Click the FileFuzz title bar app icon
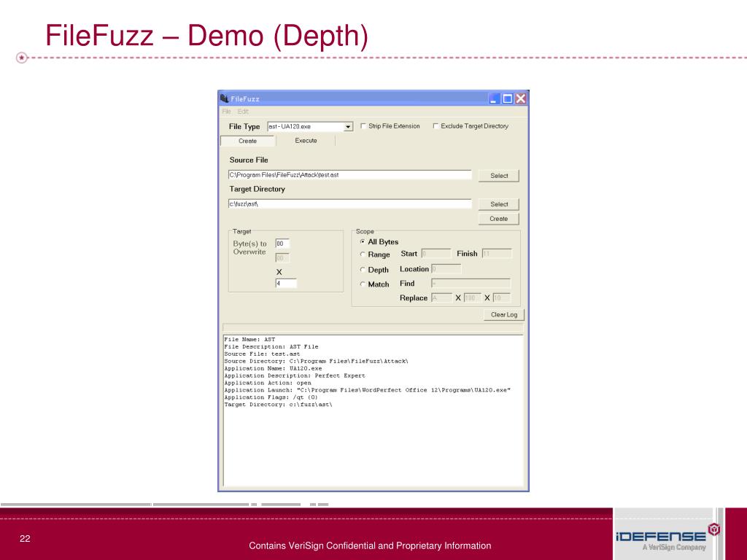This screenshot has height=560, width=747. pyautogui.click(x=225, y=98)
